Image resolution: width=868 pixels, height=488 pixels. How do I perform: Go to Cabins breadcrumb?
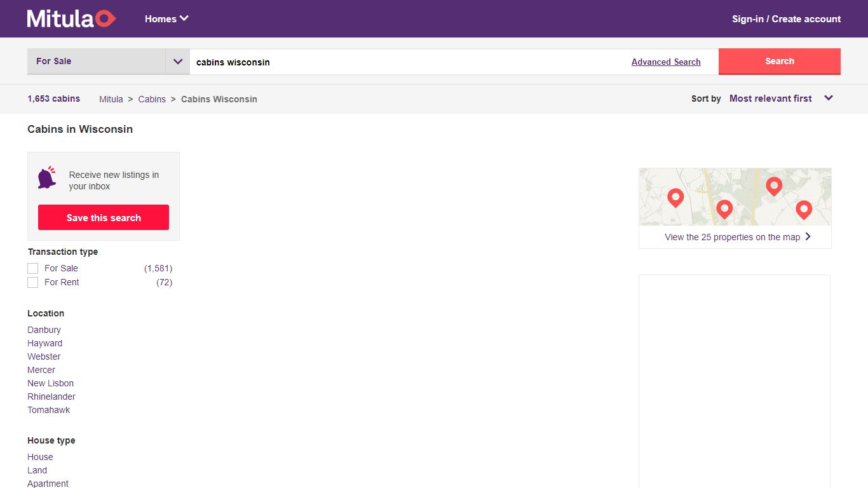tap(152, 99)
